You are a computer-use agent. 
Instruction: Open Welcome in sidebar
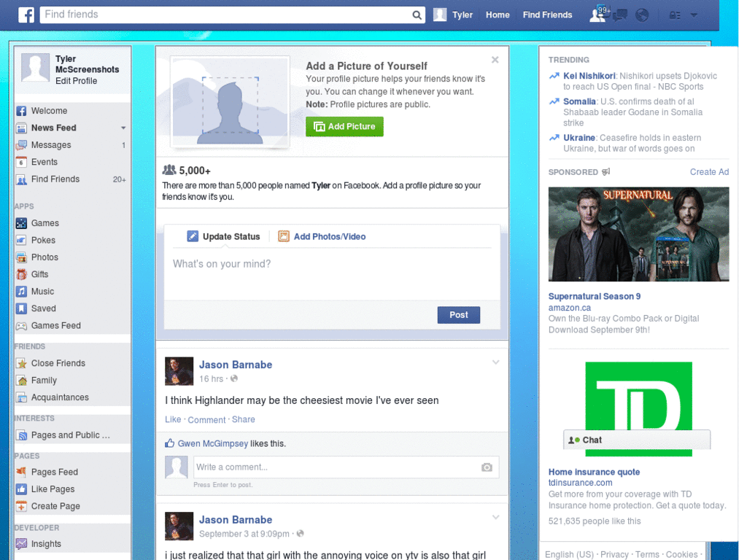coord(49,111)
